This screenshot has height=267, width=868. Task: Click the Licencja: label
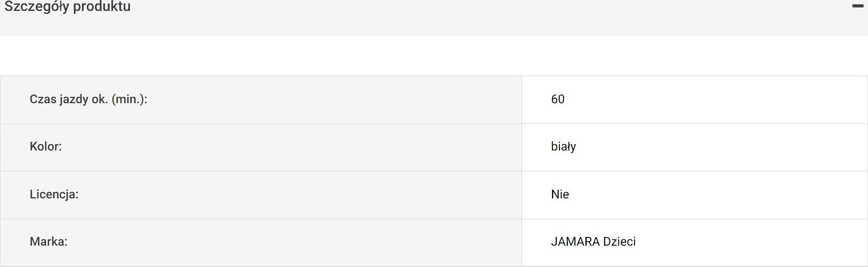tap(54, 194)
